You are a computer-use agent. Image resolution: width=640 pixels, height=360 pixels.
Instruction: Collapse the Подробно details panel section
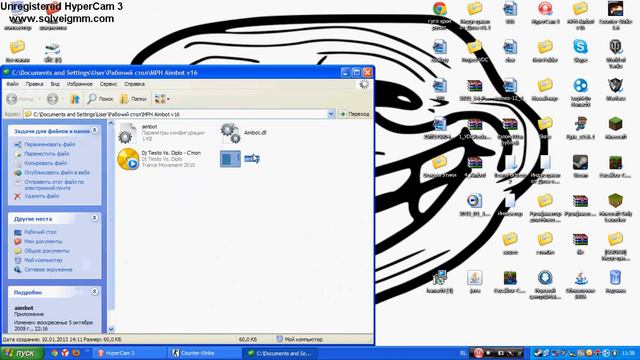[94, 292]
